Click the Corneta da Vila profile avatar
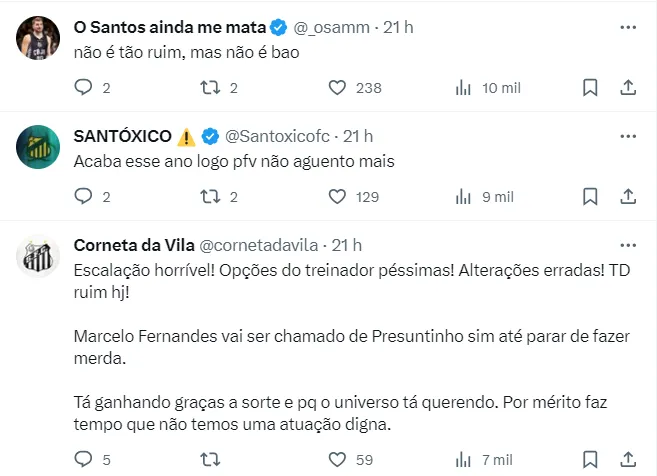This screenshot has height=476, width=657. point(37,259)
